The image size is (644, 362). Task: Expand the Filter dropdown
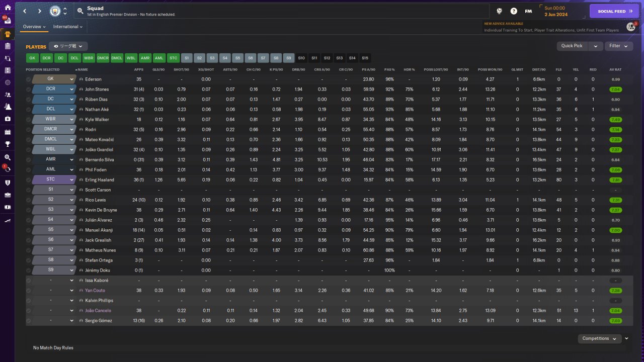[618, 46]
